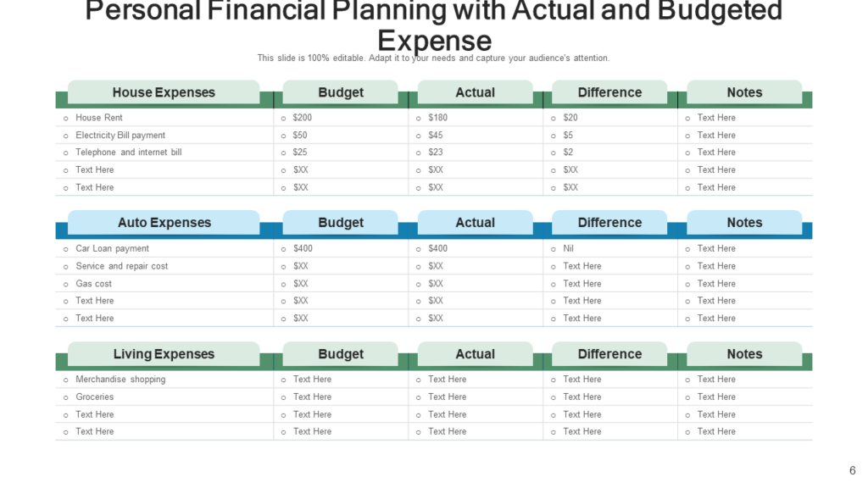Click Telephone and internet bill entry
The width and height of the screenshot is (868, 488).
[129, 152]
